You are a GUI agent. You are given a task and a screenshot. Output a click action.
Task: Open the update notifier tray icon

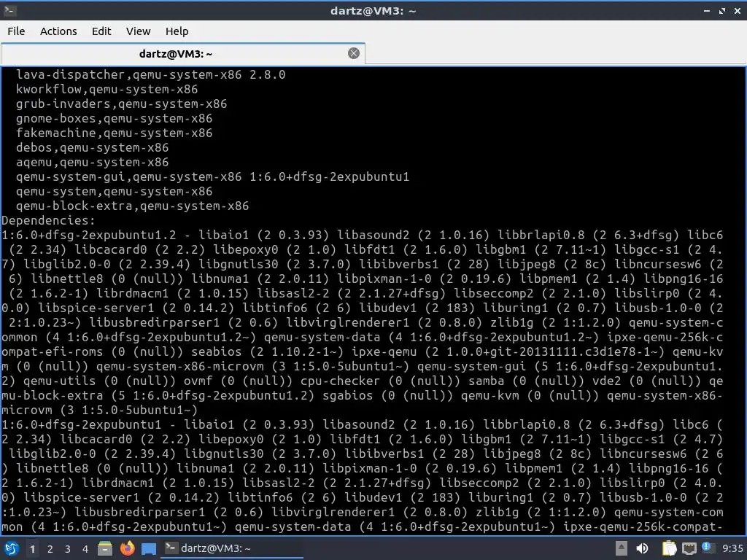click(707, 548)
